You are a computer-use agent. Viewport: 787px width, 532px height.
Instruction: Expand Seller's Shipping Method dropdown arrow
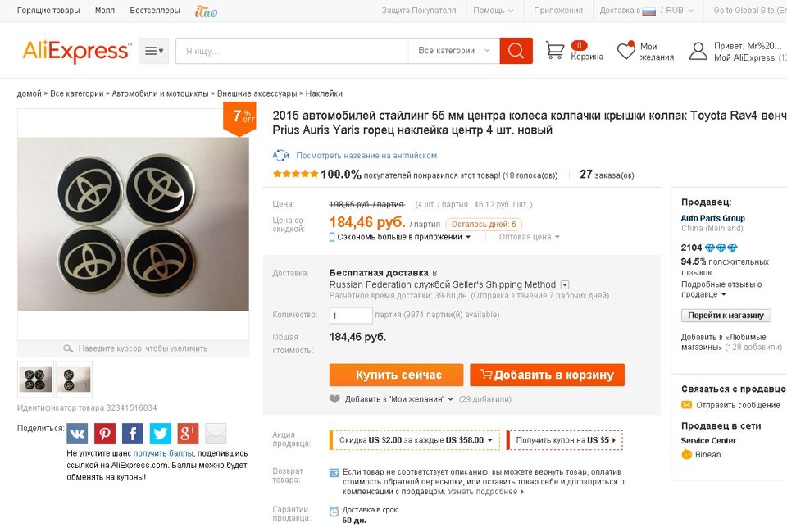[565, 285]
